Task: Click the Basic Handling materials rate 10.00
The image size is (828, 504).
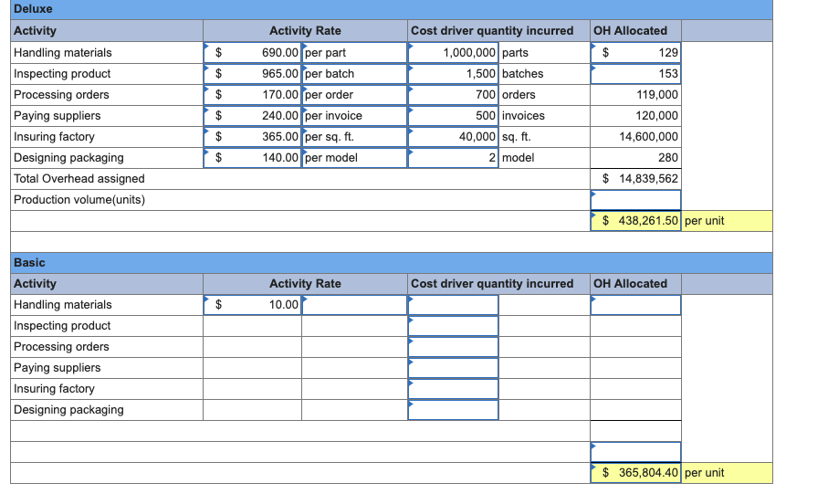Action: (x=252, y=305)
